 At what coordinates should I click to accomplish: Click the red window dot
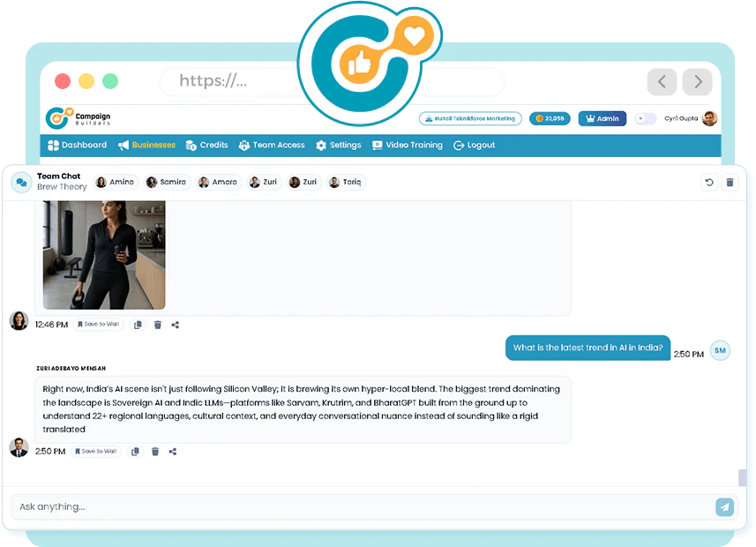[63, 81]
